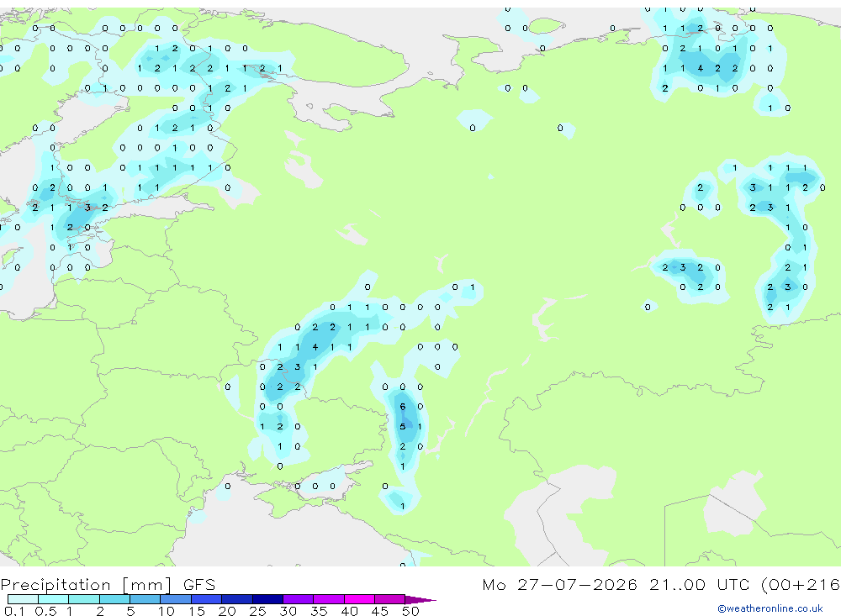Click the 5–10 mm legend color swatch
This screenshot has width=841, height=616.
click(145, 599)
